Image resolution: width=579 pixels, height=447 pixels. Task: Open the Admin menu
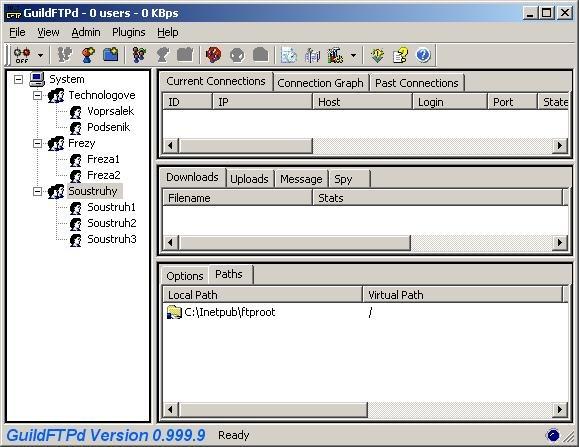[86, 32]
